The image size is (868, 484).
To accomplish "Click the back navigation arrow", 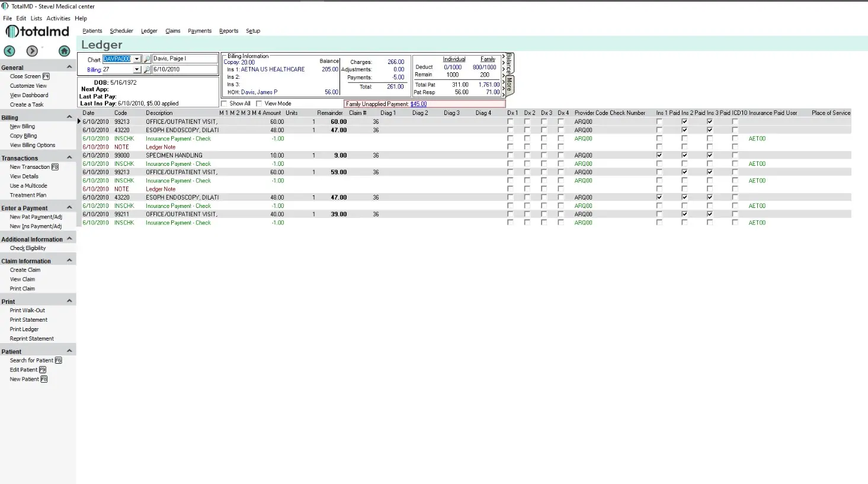I will click(9, 52).
